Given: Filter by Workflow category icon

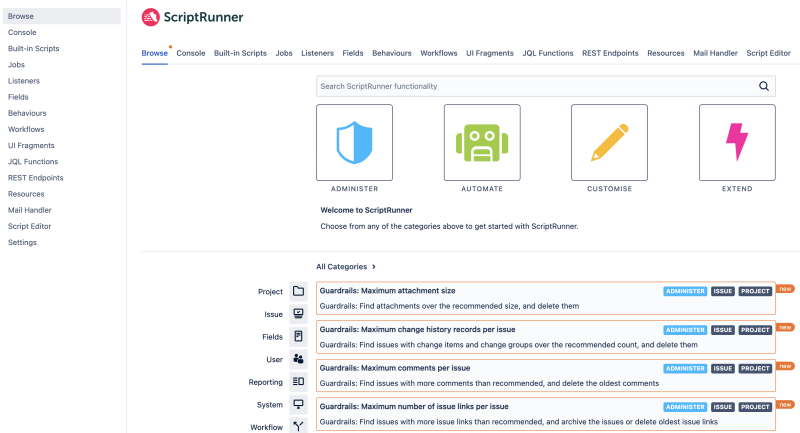Looking at the screenshot, I should coord(298,426).
